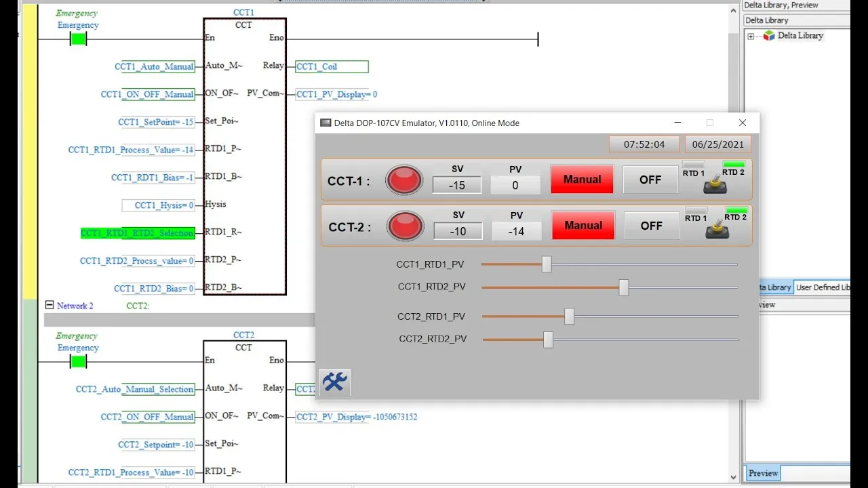868x488 pixels.
Task: Click the Emergency contact in Network 1
Action: [78, 39]
